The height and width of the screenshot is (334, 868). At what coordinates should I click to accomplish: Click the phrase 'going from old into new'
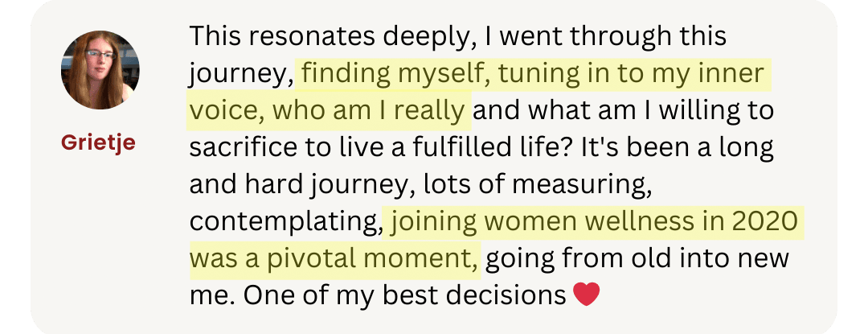(x=639, y=259)
